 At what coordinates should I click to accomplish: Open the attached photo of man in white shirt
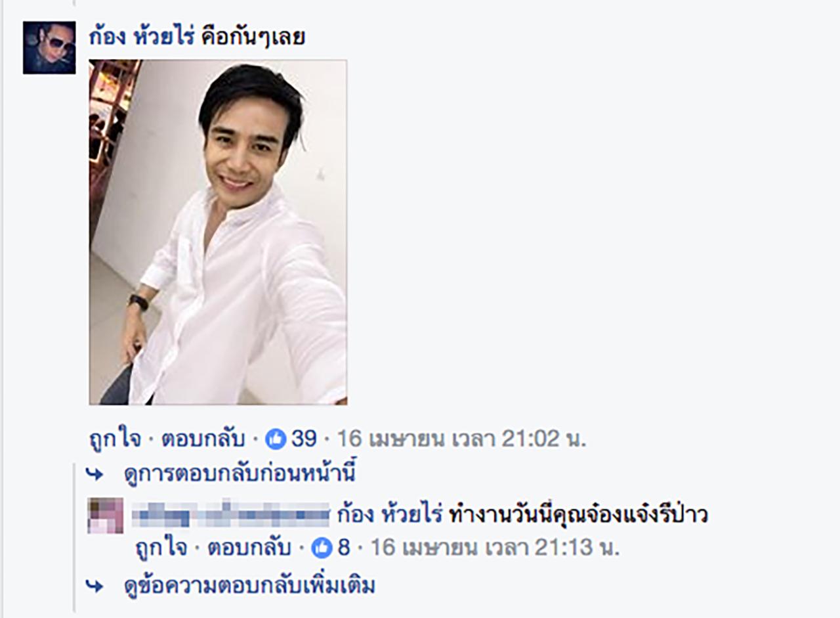218,232
